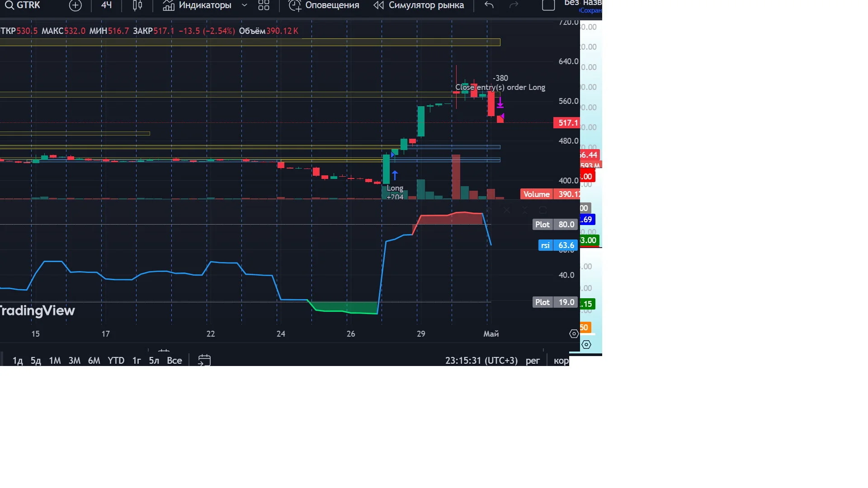Click the Объём 390.12 K volume readout
868x488 pixels.
tap(269, 31)
